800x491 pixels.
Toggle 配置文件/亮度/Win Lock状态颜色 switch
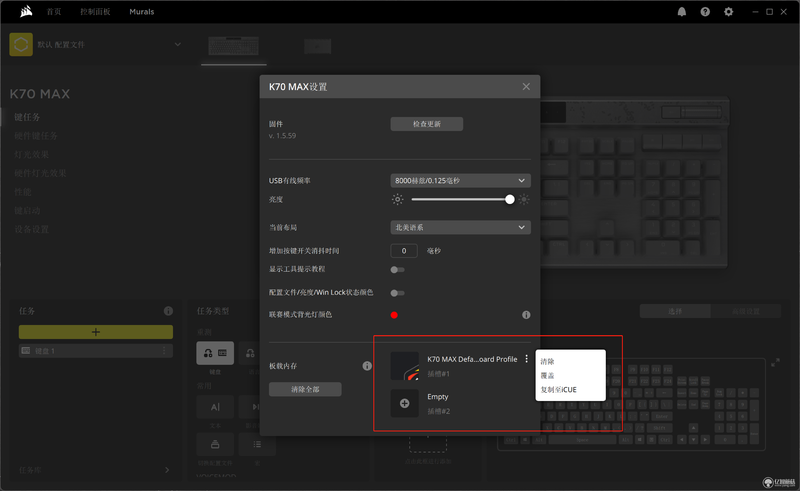tap(397, 293)
